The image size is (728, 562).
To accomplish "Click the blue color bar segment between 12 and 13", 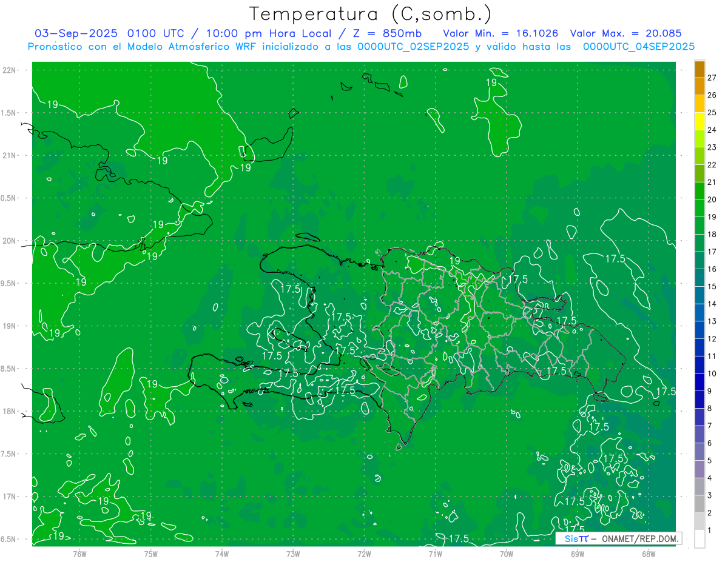I will pyautogui.click(x=699, y=330).
